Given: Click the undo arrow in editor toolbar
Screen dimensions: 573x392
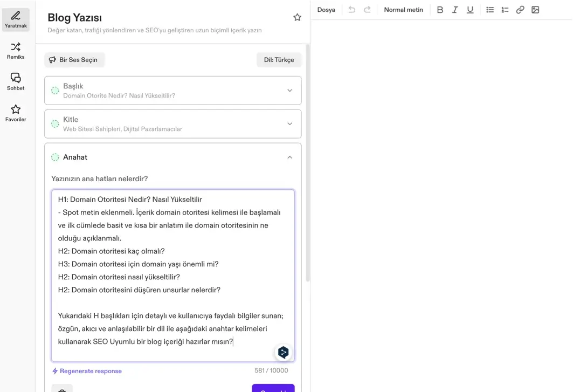Looking at the screenshot, I should (352, 10).
